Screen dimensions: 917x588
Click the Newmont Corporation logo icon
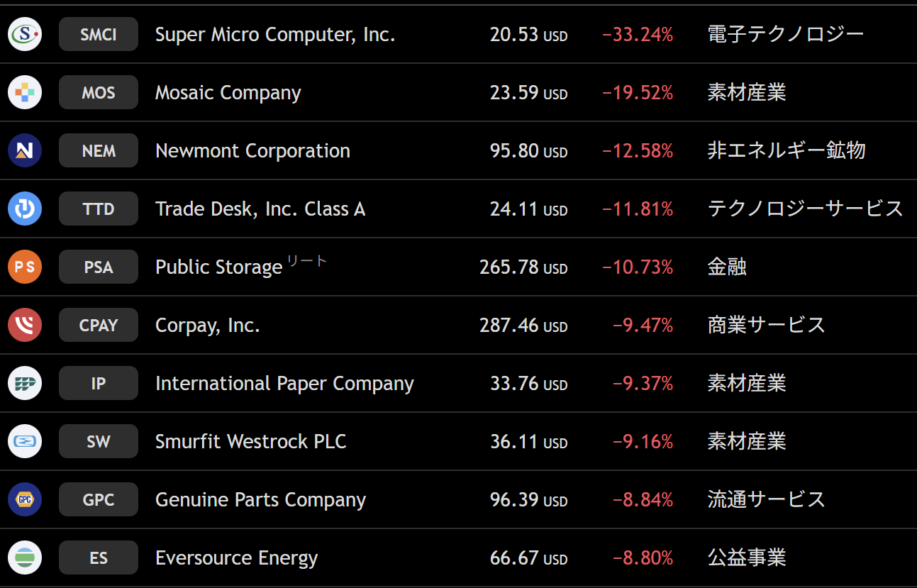[25, 150]
